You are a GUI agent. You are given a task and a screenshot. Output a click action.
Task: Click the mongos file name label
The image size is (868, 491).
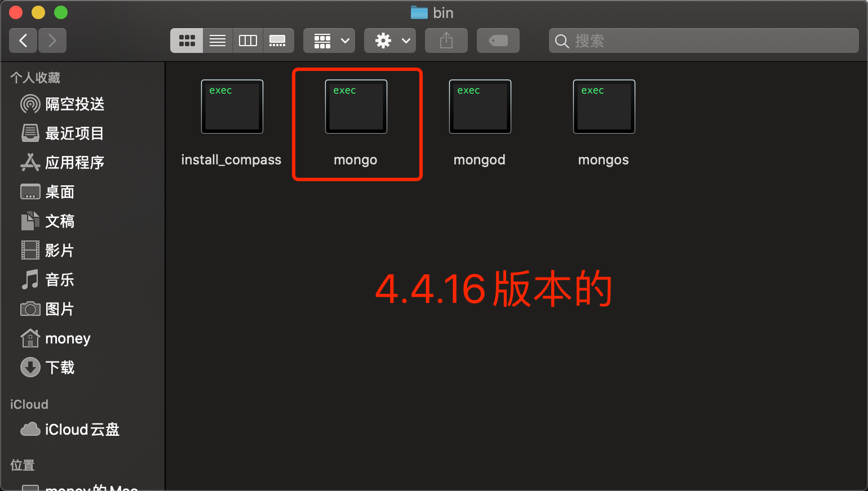pyautogui.click(x=604, y=160)
